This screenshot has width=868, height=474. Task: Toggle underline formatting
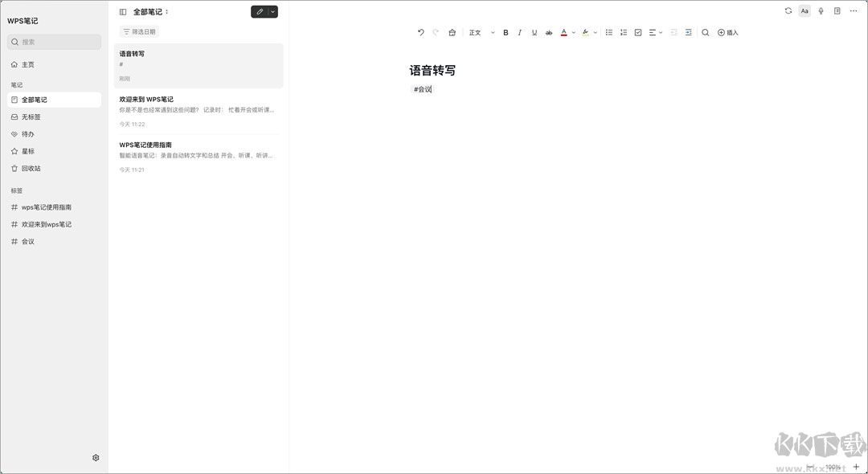pyautogui.click(x=534, y=32)
